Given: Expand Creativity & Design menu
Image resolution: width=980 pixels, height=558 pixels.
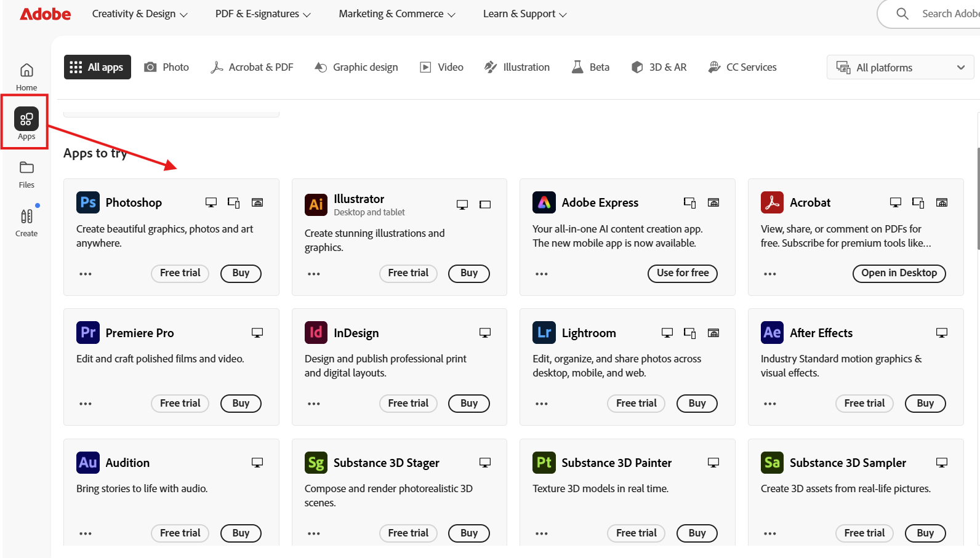Looking at the screenshot, I should pyautogui.click(x=140, y=14).
